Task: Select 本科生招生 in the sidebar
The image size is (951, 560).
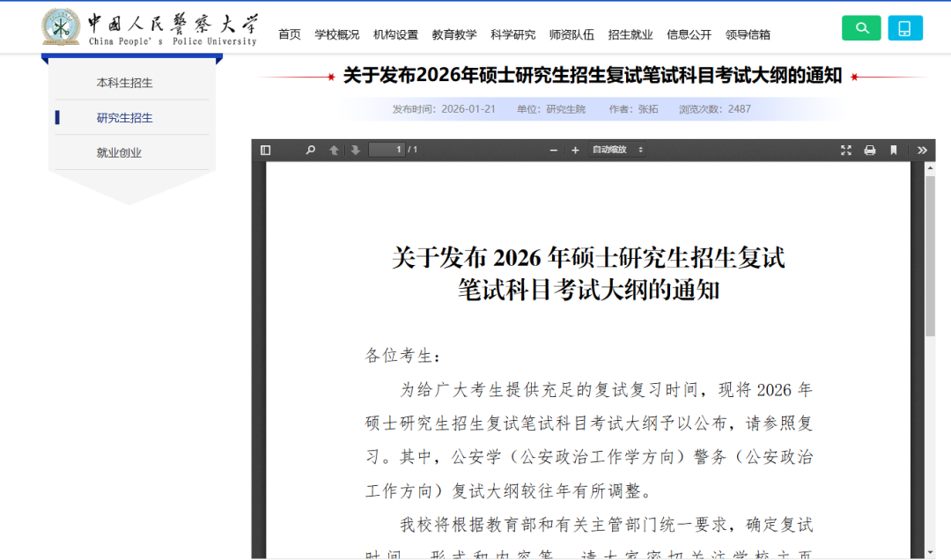Action: pyautogui.click(x=124, y=83)
